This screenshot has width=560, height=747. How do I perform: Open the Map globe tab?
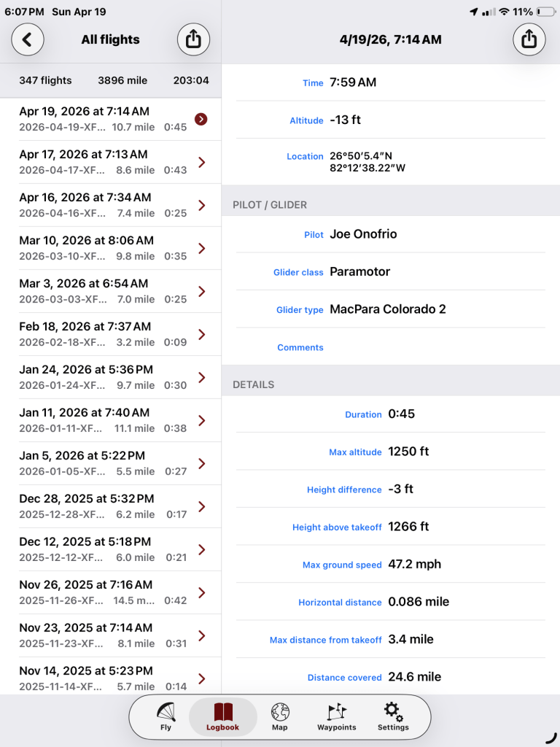pyautogui.click(x=279, y=716)
